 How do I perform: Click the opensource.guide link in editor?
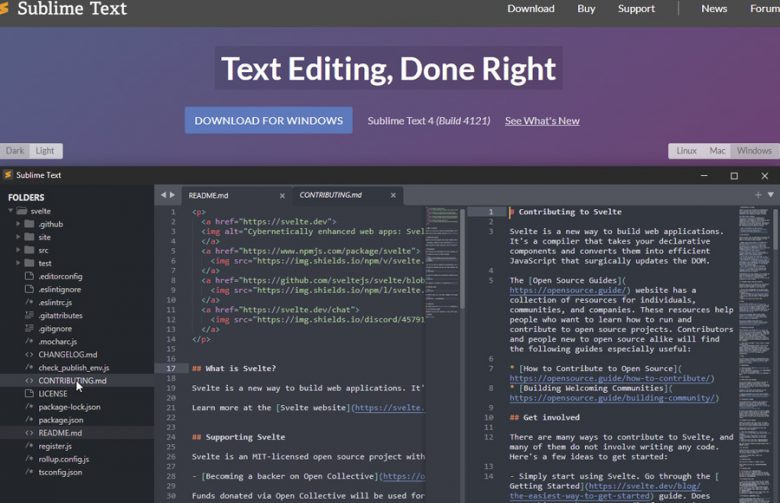pos(570,290)
